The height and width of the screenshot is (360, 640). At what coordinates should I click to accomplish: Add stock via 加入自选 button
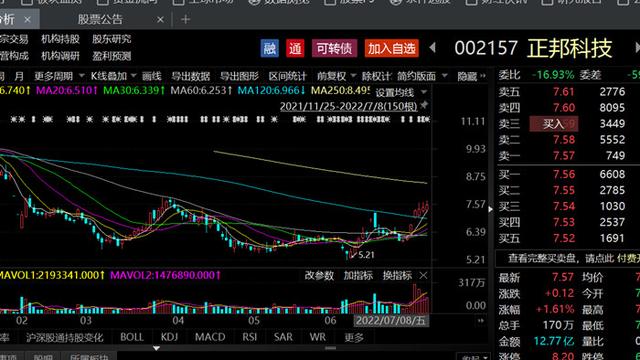(391, 49)
